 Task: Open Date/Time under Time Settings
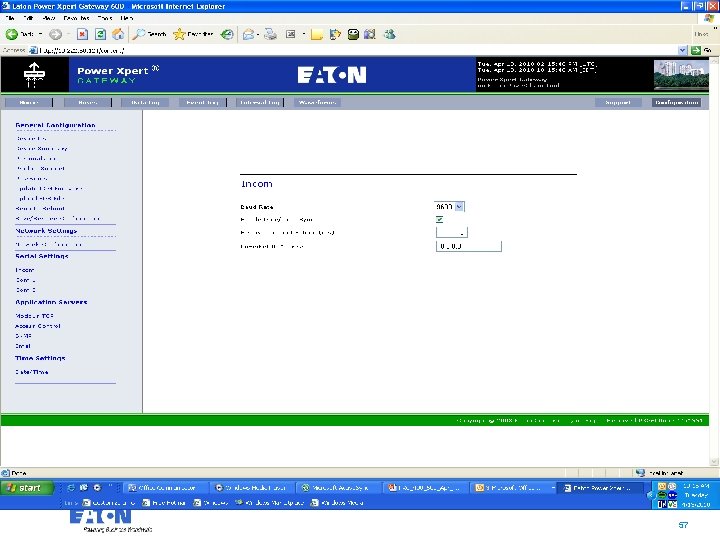click(x=32, y=372)
